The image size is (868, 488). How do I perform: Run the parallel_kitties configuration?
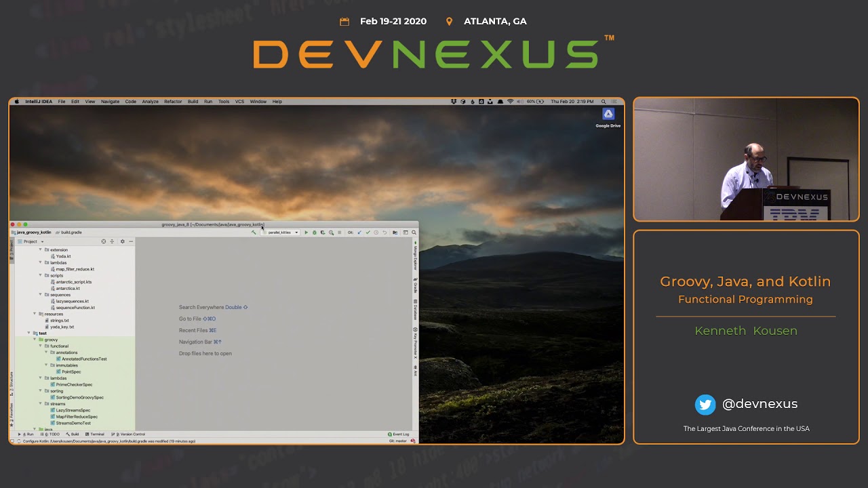[307, 232]
